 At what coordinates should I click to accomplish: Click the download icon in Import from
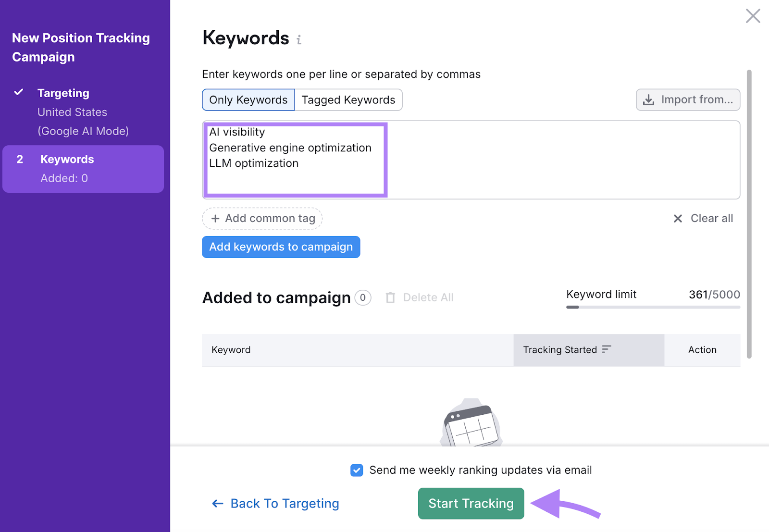648,100
